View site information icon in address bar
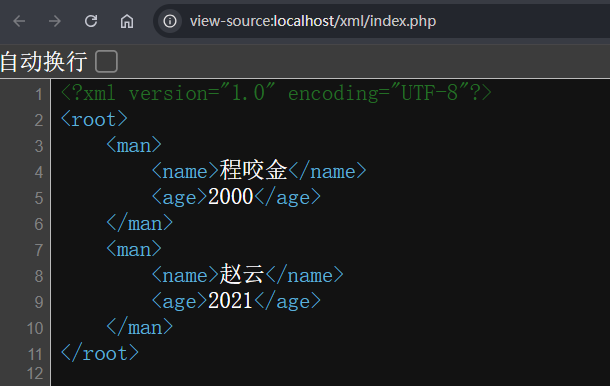This screenshot has width=610, height=386. pyautogui.click(x=170, y=21)
